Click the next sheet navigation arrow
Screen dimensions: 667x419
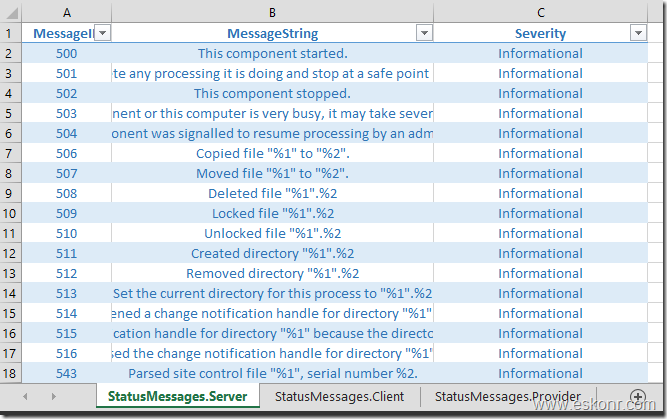pos(53,397)
